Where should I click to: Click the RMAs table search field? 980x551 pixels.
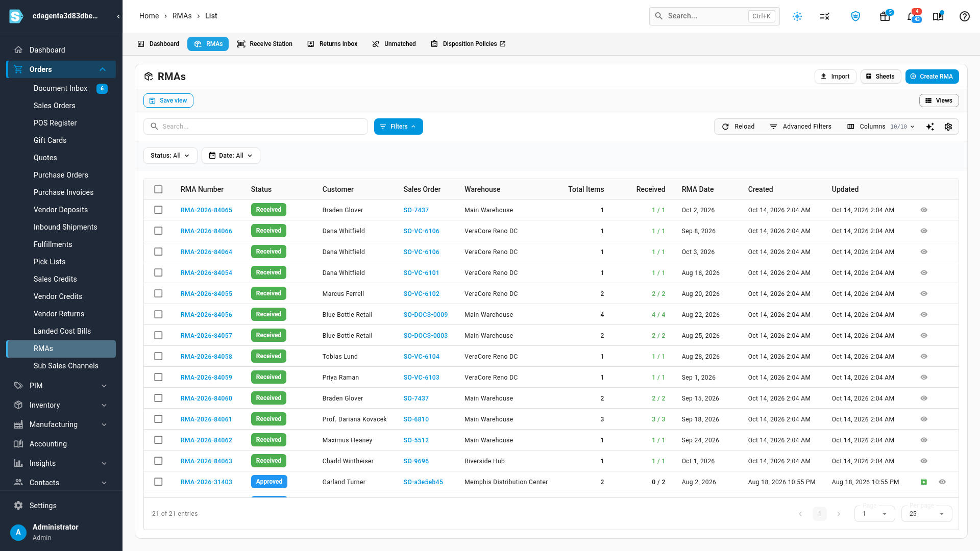click(256, 127)
